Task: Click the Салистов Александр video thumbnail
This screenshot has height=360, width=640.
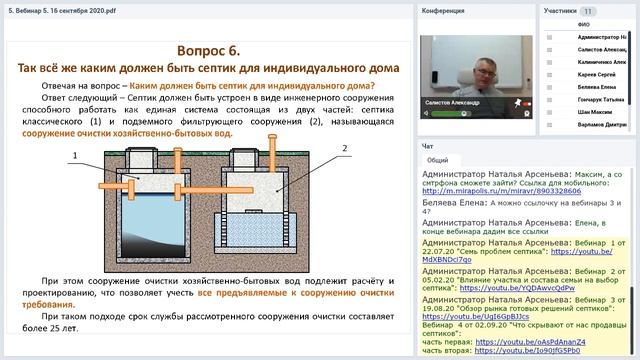Action: (x=476, y=77)
